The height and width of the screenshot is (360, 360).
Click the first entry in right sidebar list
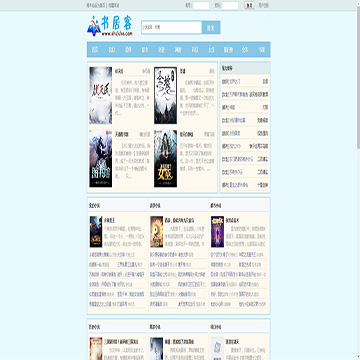pos(245,81)
